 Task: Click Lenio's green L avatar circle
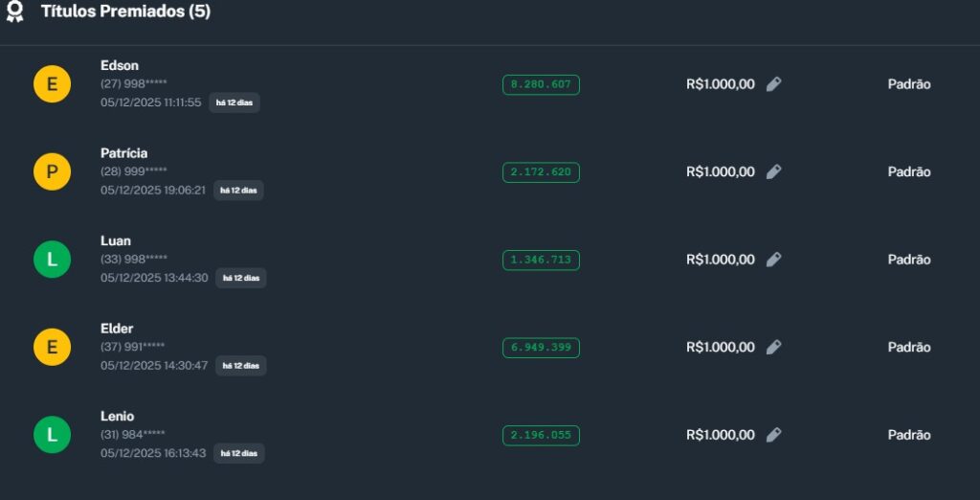coord(52,435)
